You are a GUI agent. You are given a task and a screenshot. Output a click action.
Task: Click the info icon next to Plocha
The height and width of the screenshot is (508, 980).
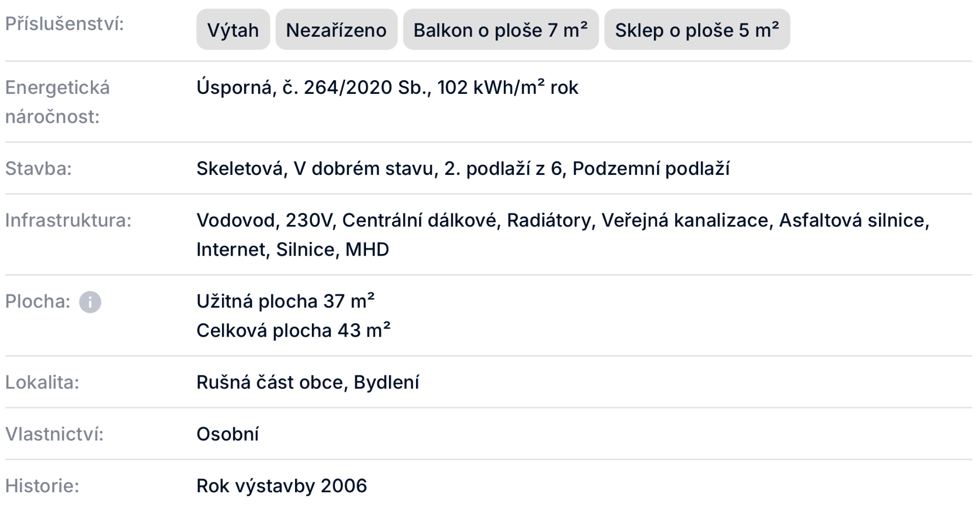[90, 302]
